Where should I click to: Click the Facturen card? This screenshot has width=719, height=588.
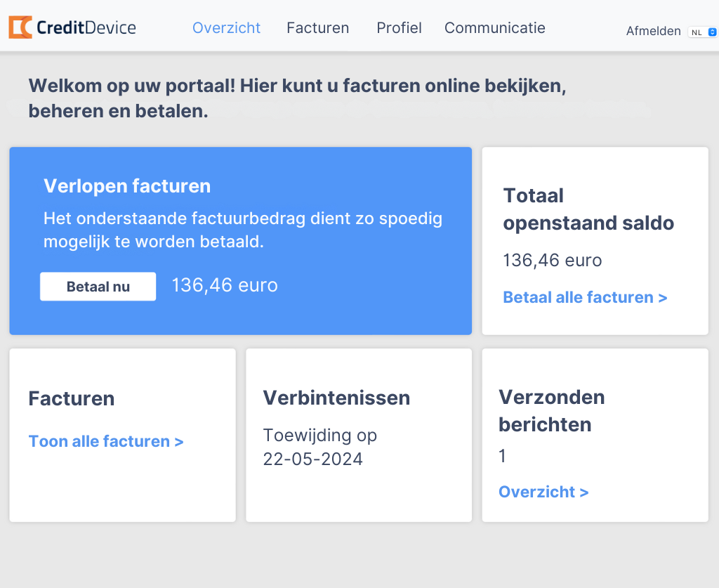122,434
